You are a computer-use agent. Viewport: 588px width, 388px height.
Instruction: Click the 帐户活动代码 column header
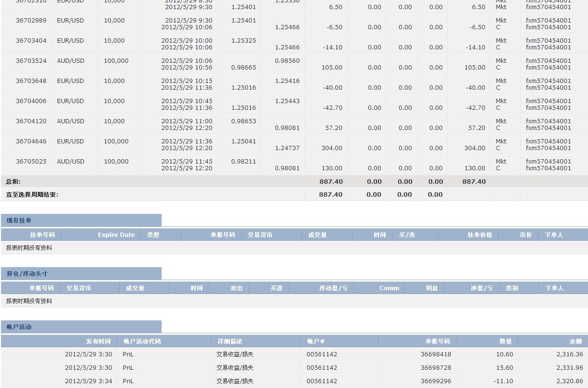[142, 341]
